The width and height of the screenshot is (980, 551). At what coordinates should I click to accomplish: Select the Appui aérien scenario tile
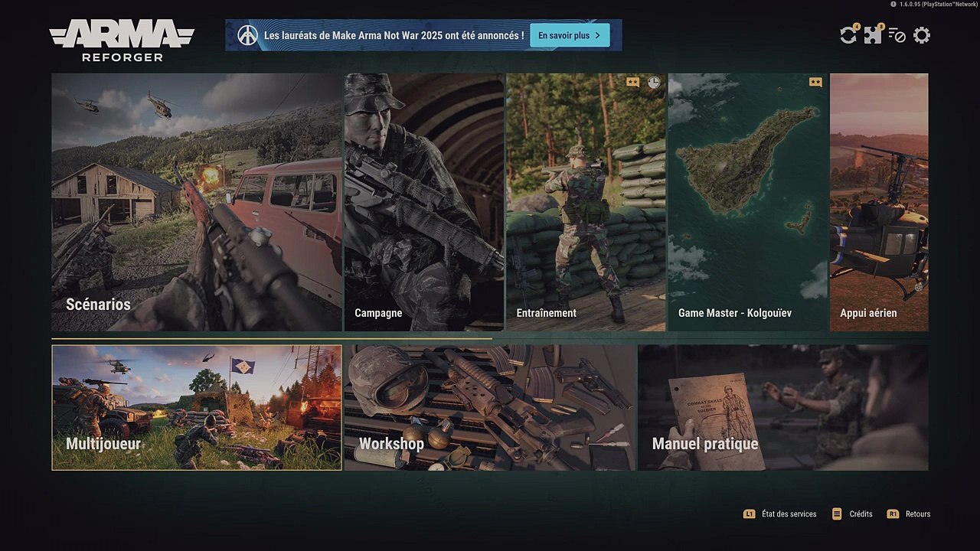879,202
